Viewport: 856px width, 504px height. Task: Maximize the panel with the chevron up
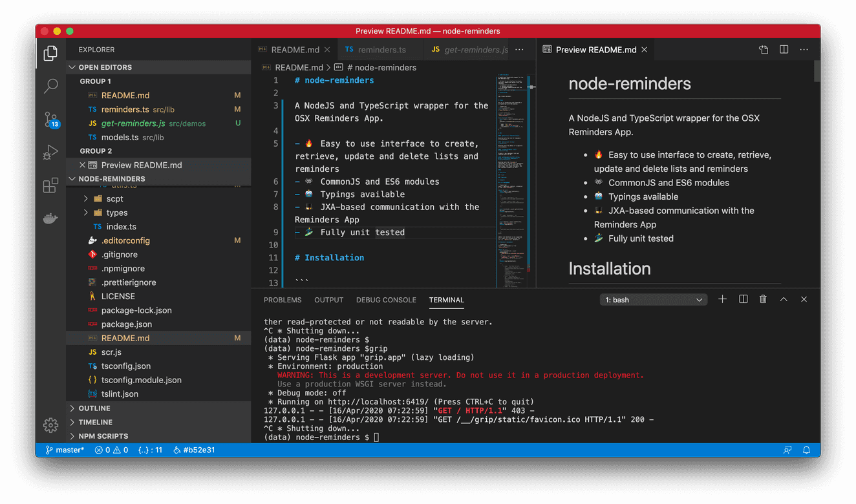tap(784, 299)
